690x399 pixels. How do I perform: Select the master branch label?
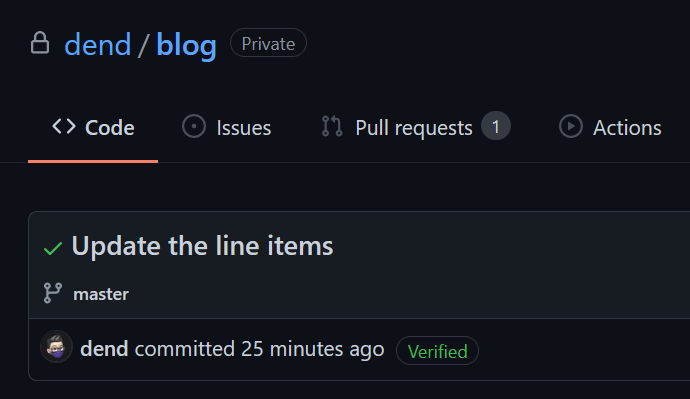101,294
